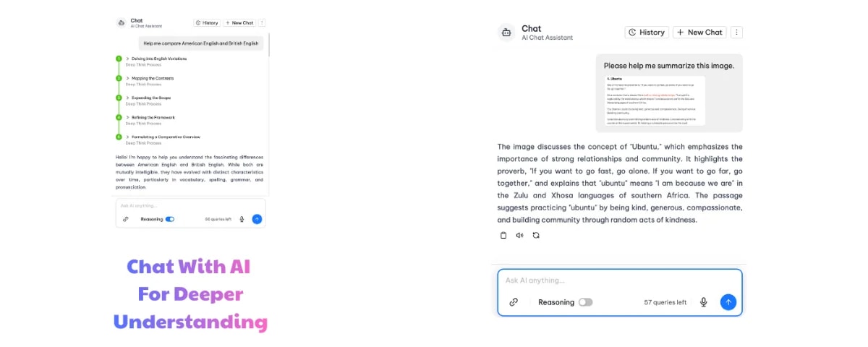Disable the Reasoning toggle in the American English chat

[170, 219]
